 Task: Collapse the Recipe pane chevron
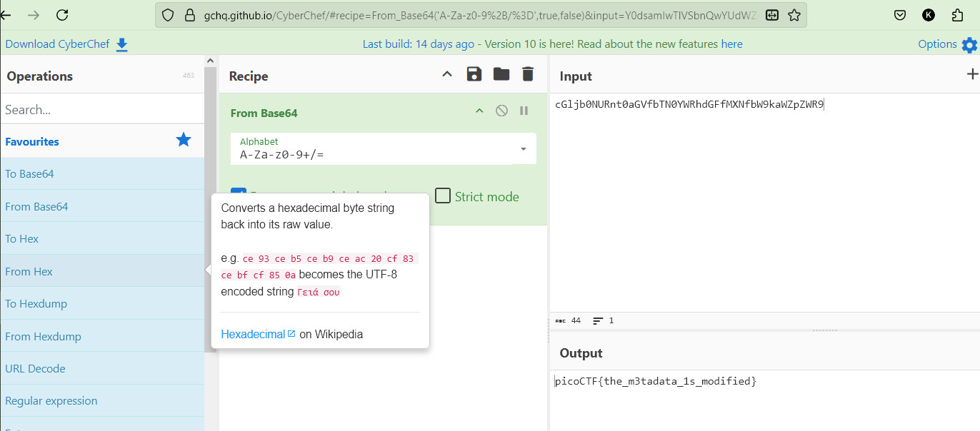point(447,74)
